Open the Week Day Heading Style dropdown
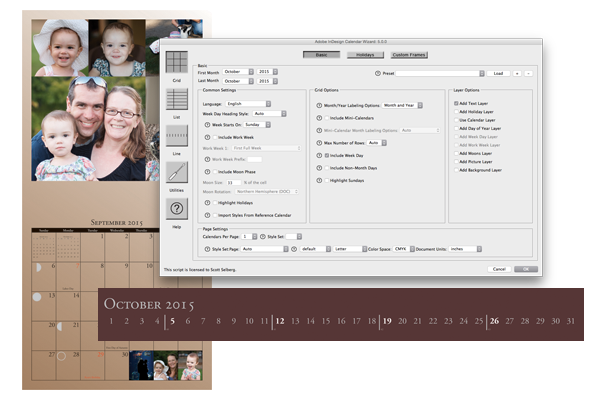 click(x=269, y=114)
